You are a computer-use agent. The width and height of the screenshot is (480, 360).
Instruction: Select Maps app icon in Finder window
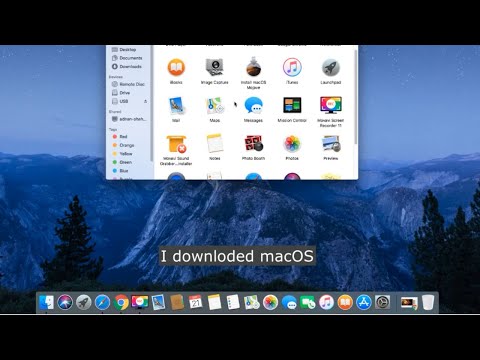click(214, 106)
